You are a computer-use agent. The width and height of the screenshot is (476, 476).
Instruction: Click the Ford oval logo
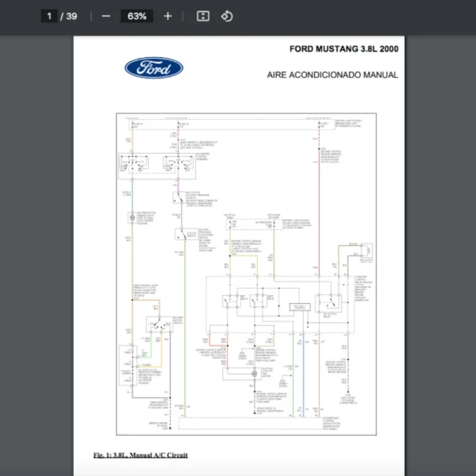[154, 68]
